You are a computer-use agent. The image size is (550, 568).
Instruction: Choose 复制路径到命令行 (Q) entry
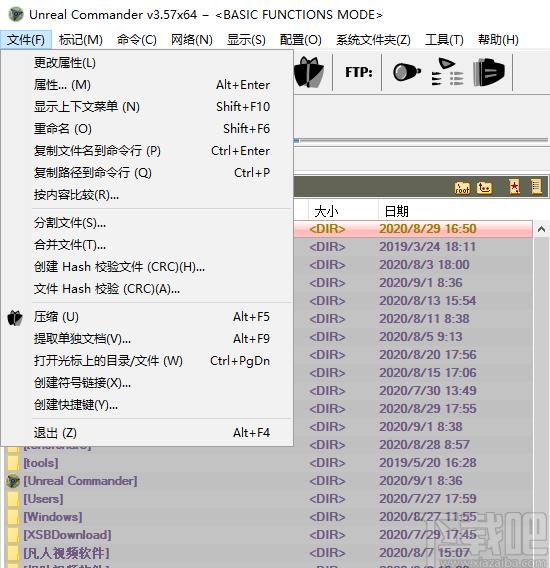147,173
